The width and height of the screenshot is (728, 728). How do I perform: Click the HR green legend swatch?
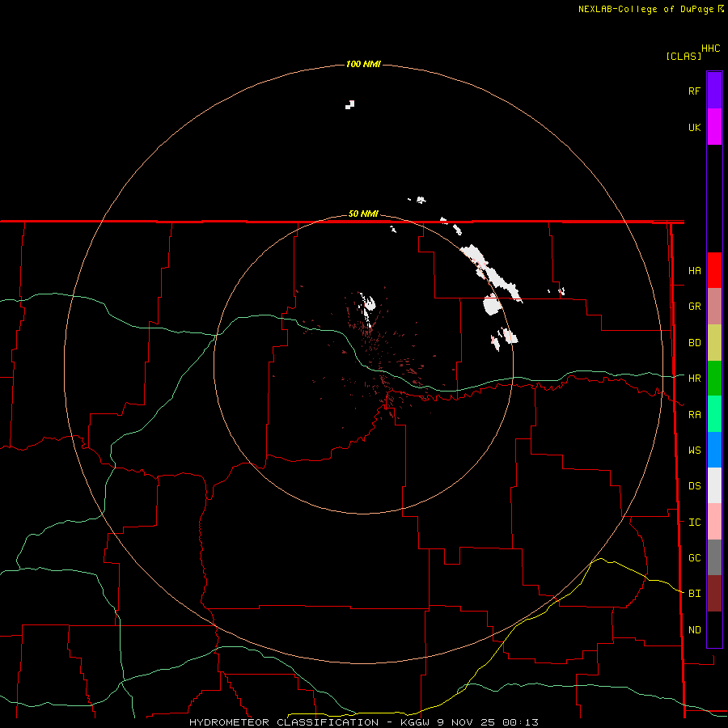click(x=714, y=379)
